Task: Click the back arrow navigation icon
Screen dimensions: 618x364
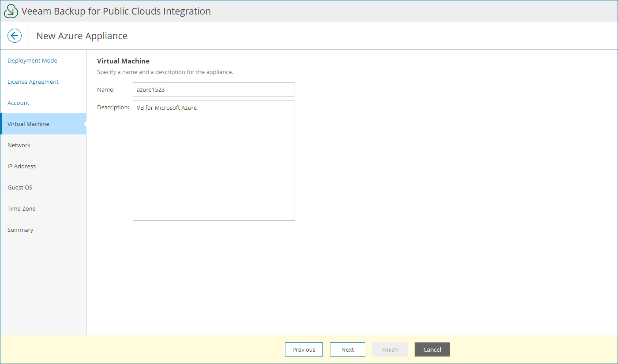Action: coord(15,36)
